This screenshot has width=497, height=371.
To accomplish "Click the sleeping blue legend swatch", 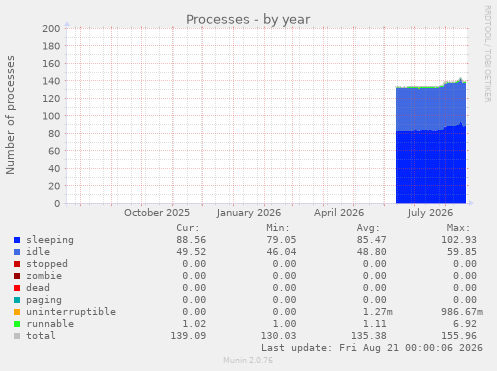I will pyautogui.click(x=17, y=240).
